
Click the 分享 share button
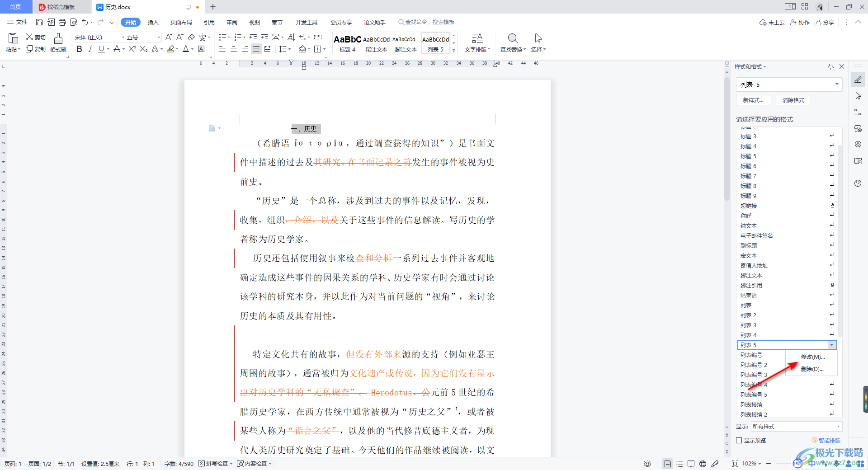[x=825, y=22]
